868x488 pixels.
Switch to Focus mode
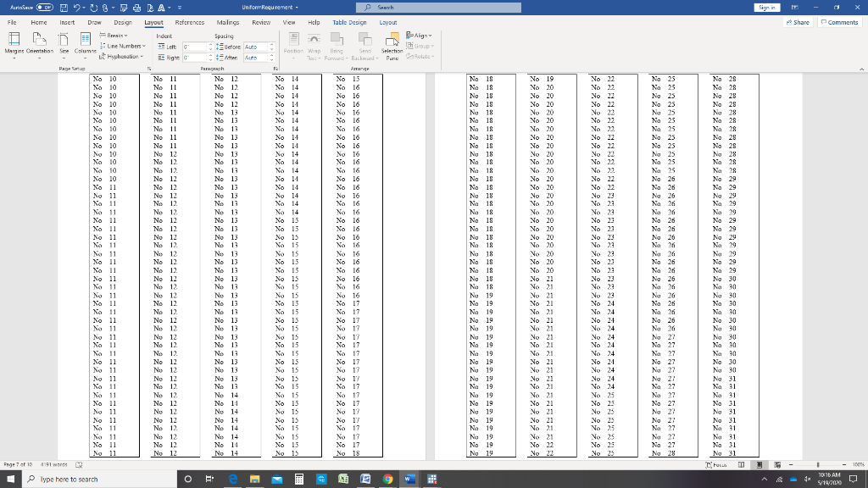point(715,465)
